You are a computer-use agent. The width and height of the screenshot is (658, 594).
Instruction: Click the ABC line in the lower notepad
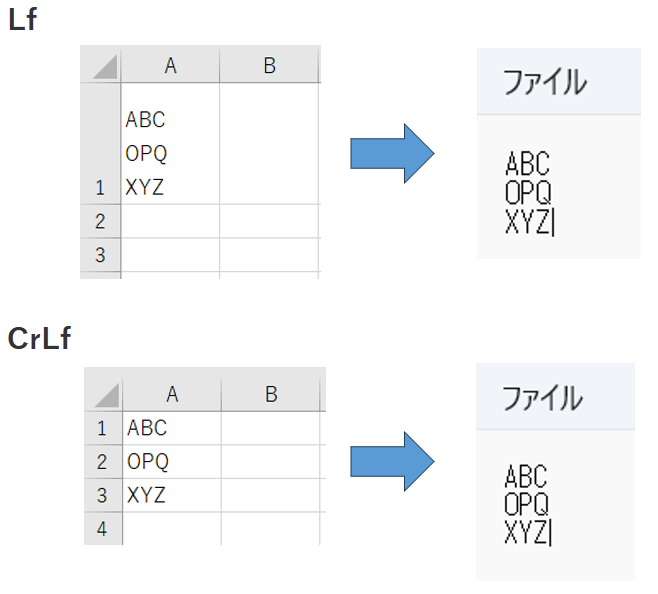pyautogui.click(x=526, y=476)
